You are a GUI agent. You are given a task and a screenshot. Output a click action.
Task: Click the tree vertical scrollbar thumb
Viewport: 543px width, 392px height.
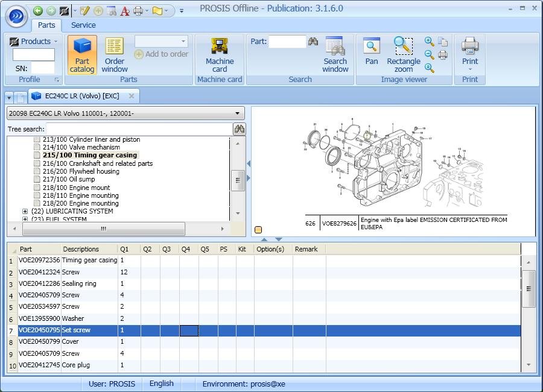238,180
